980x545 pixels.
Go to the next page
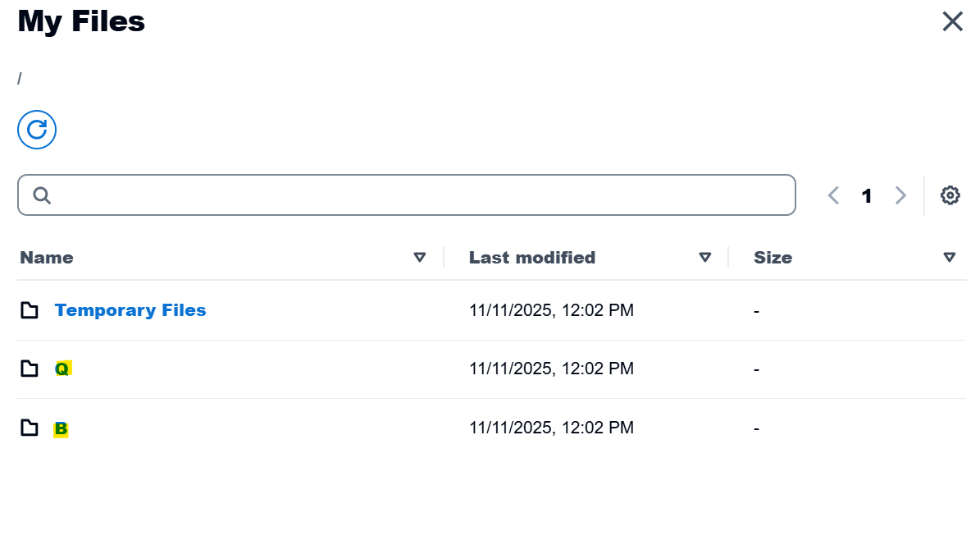(900, 195)
